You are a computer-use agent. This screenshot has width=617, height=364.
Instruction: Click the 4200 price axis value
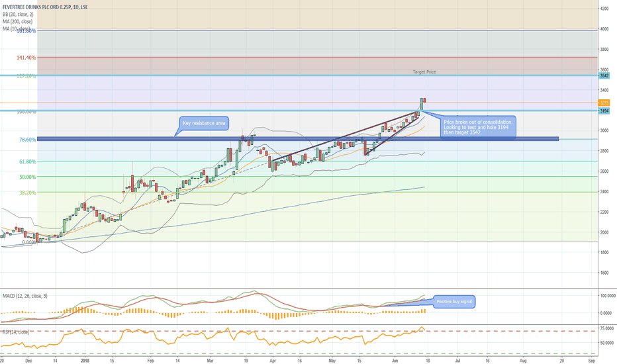click(x=604, y=8)
